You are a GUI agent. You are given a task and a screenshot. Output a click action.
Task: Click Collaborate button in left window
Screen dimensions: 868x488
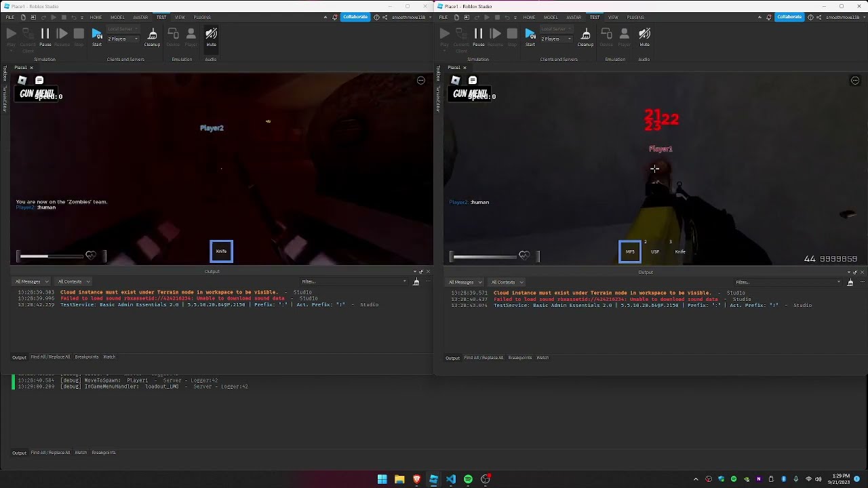[355, 17]
